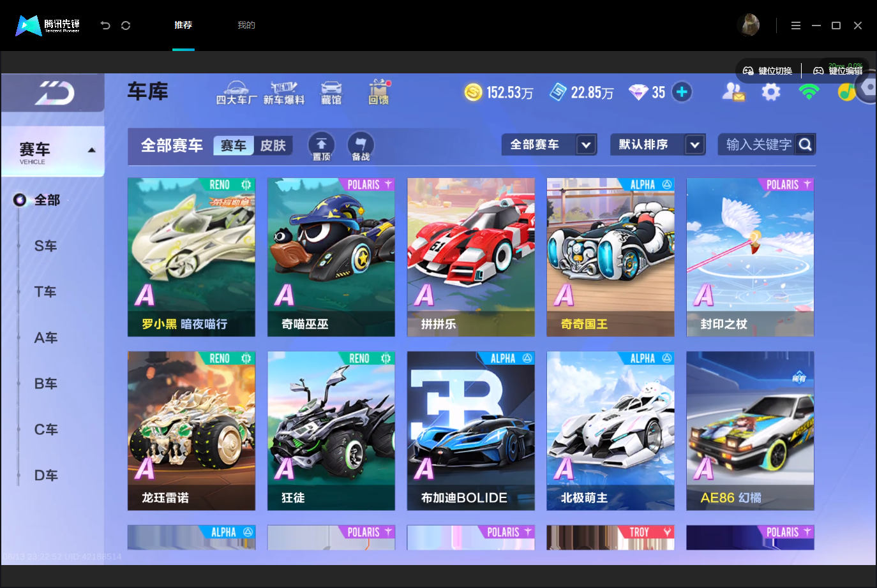Select the 狂徒 car card
Image resolution: width=877 pixels, height=588 pixels.
pos(331,431)
